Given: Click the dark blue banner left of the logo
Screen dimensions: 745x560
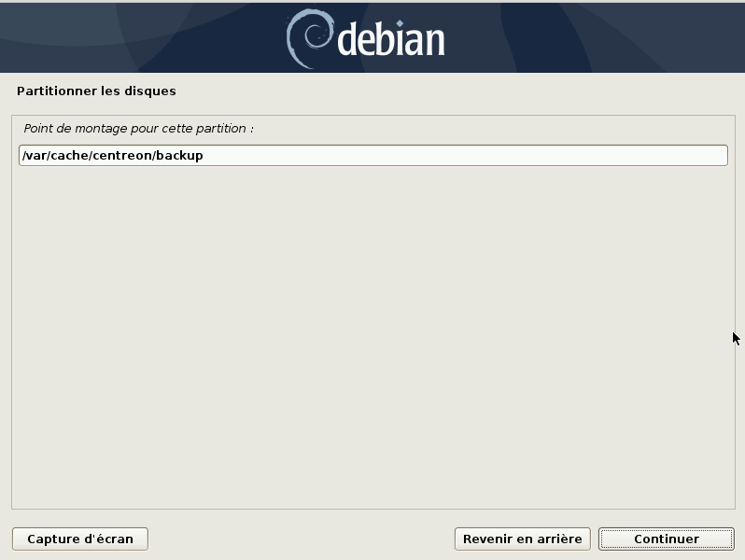Looking at the screenshot, I should [x=143, y=38].
